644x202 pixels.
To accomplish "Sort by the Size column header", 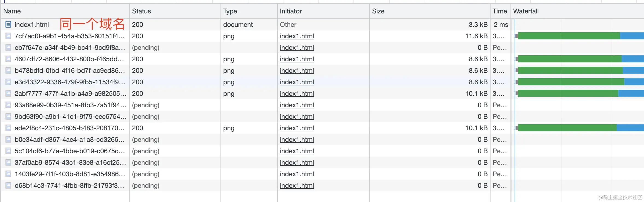I will point(378,11).
